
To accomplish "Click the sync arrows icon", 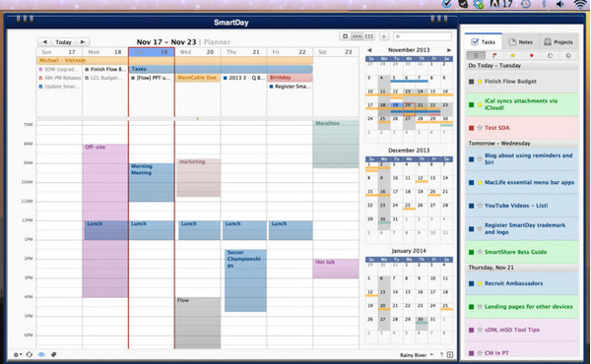I will [29, 354].
